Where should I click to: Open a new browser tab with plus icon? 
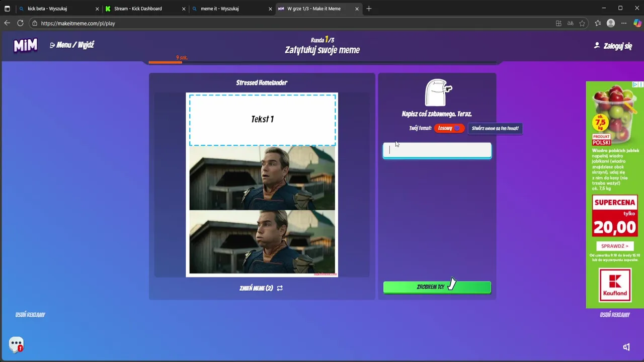369,9
